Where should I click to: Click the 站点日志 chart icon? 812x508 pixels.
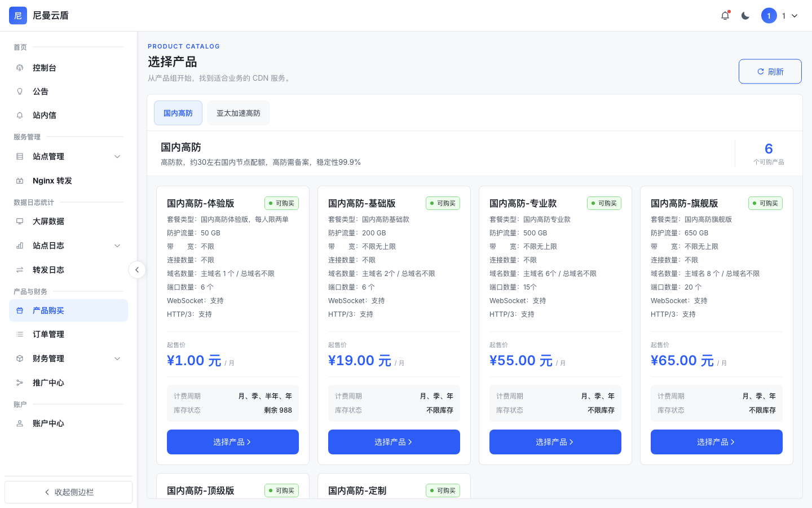20,246
